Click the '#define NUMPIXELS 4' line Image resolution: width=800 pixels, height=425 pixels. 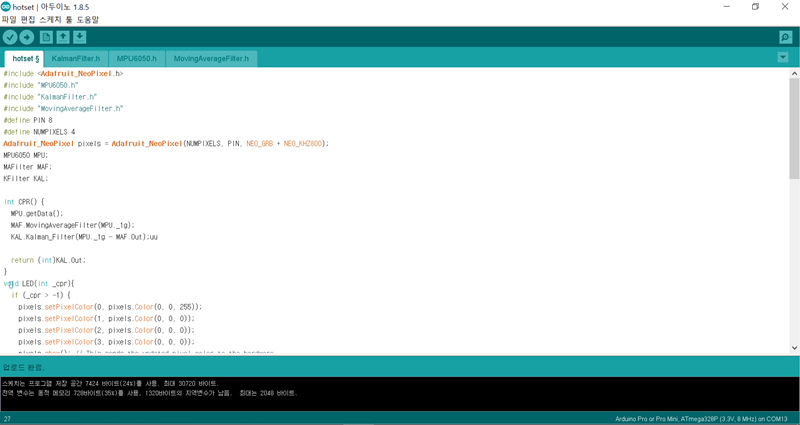(39, 132)
